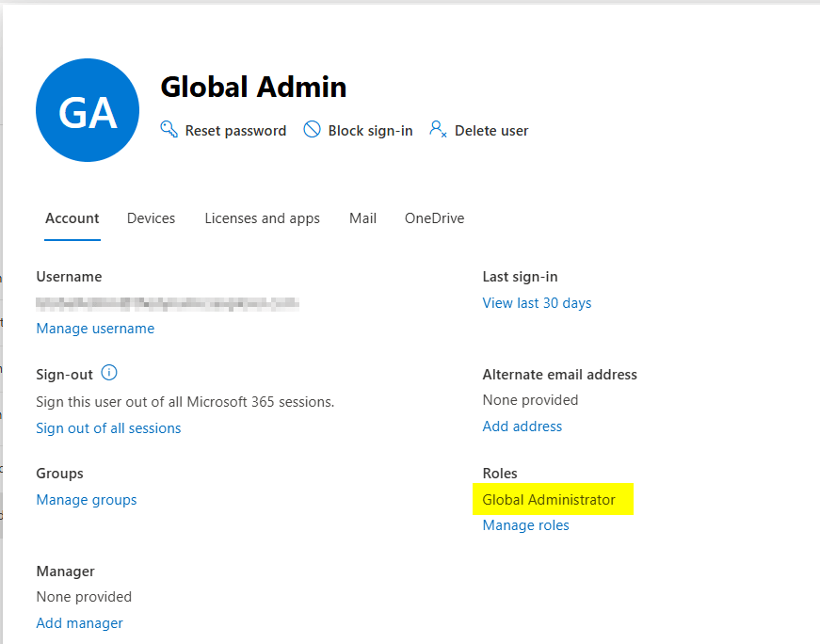The height and width of the screenshot is (644, 820).
Task: Select the Account tab
Action: (72, 218)
